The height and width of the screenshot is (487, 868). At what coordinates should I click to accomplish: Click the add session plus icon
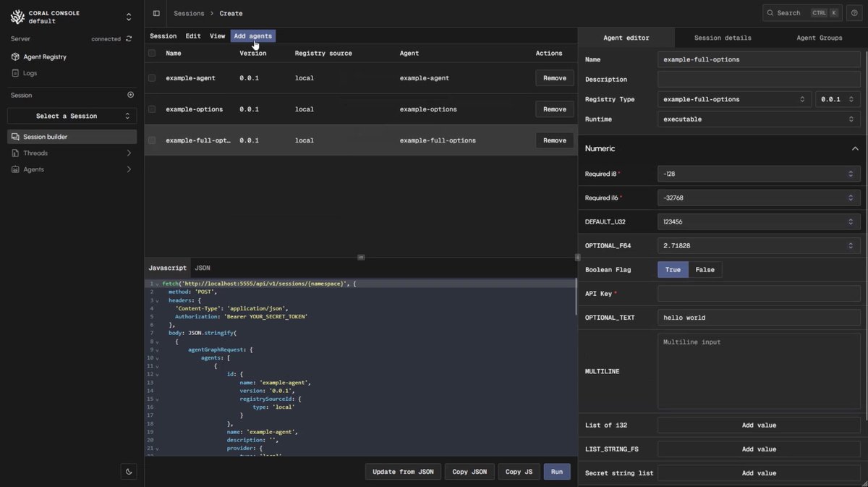tap(131, 95)
